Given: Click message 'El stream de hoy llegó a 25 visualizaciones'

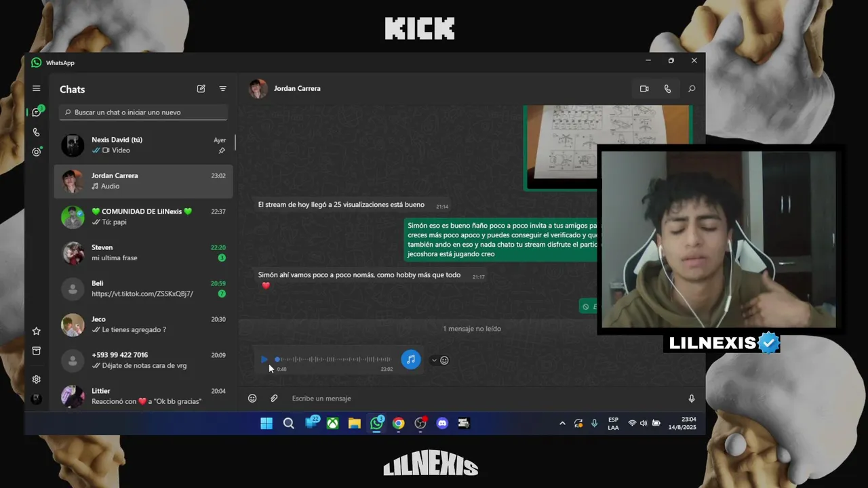Looking at the screenshot, I should pyautogui.click(x=341, y=205).
